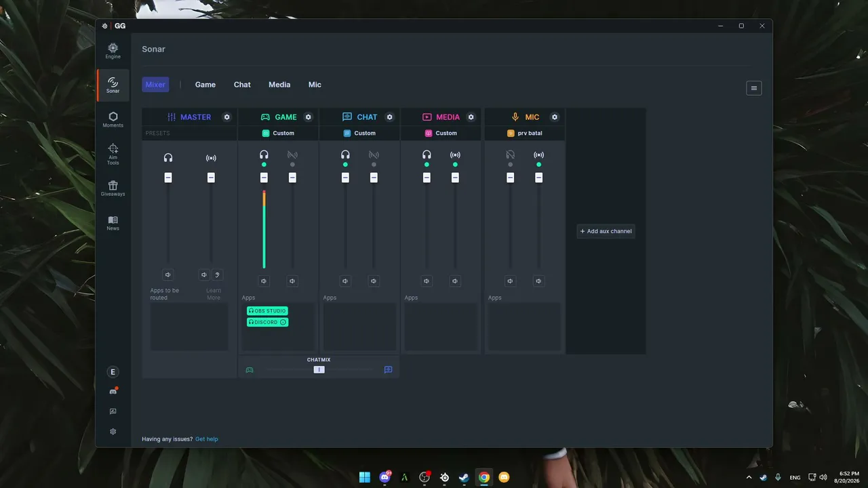Click the Discord icon in the GG sidebar

pyautogui.click(x=113, y=391)
